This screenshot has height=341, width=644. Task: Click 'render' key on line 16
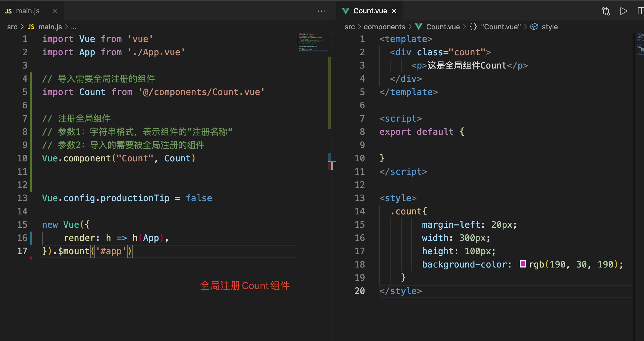click(x=79, y=238)
